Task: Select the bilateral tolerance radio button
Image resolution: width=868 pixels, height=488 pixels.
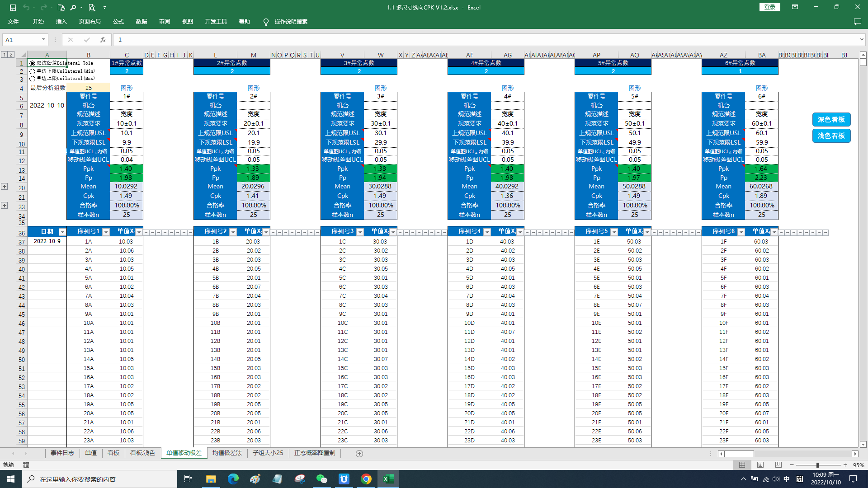Action: pos(32,63)
